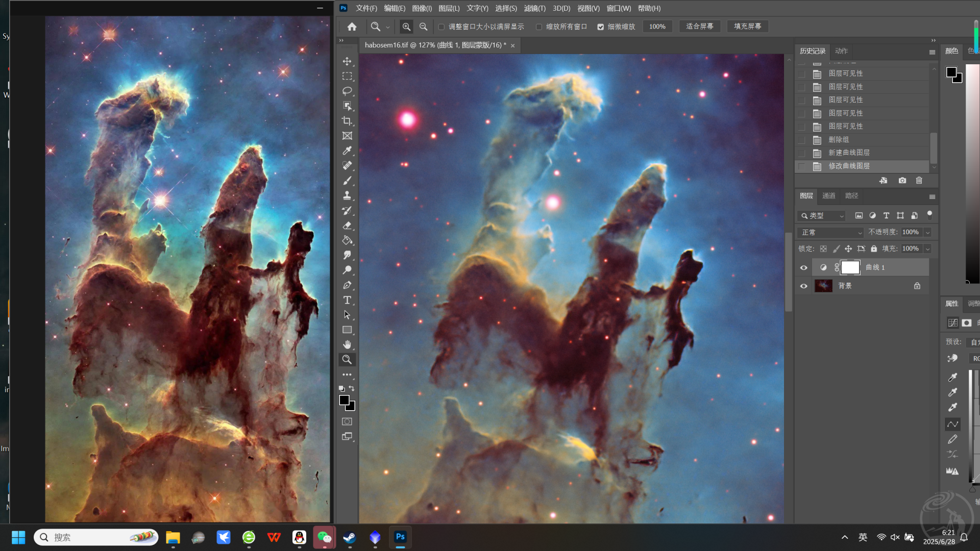This screenshot has width=980, height=551.
Task: Open the blend mode 正常 dropdown
Action: [831, 233]
